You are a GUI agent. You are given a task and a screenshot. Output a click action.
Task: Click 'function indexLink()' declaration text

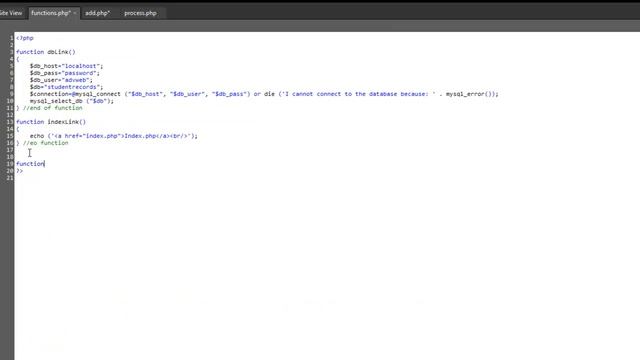(x=51, y=122)
